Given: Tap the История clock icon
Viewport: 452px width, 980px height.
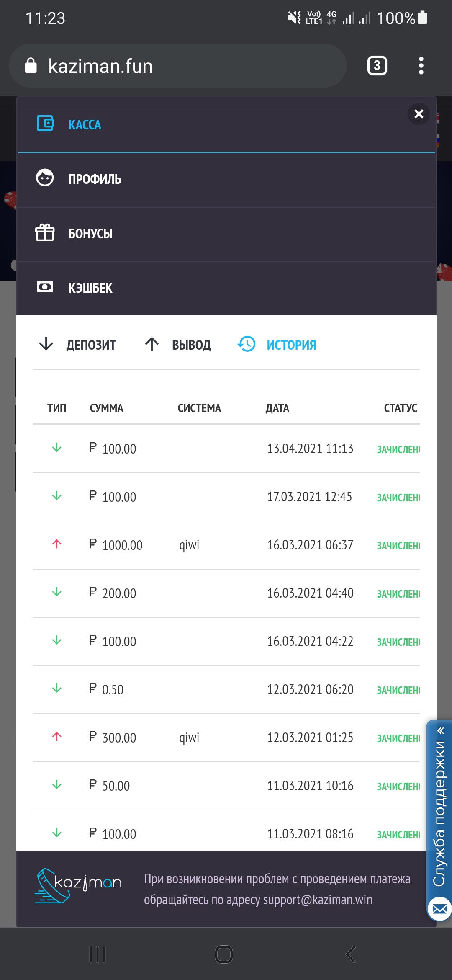Looking at the screenshot, I should [x=247, y=344].
